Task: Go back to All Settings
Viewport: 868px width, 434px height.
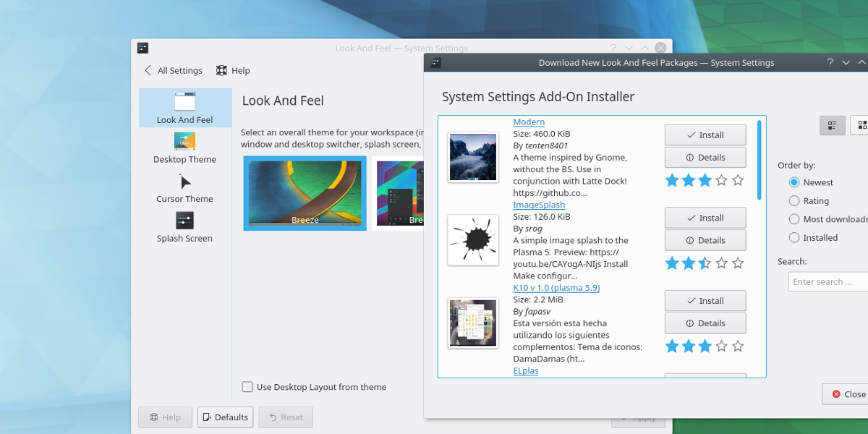Action: point(173,70)
